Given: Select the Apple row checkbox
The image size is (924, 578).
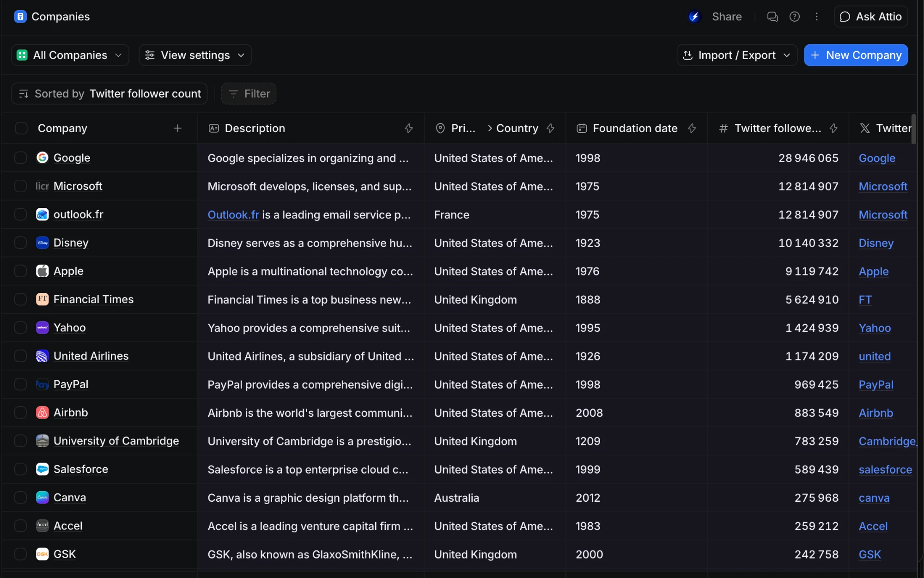Looking at the screenshot, I should tap(20, 271).
